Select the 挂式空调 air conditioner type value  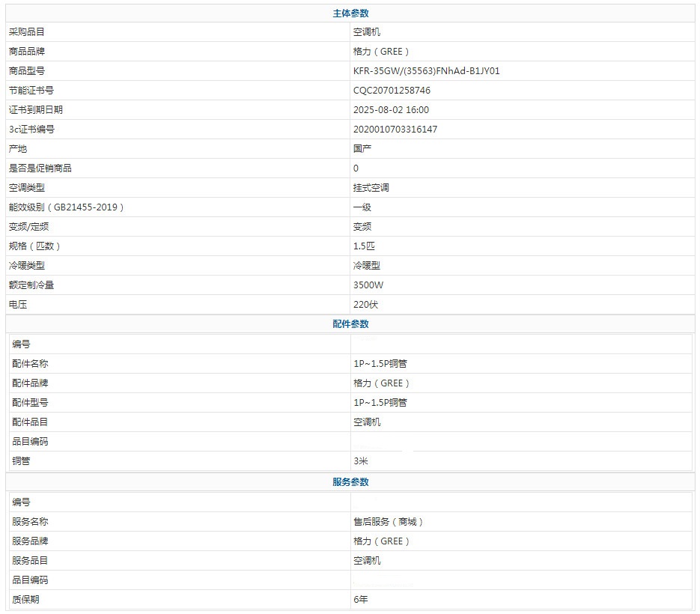[x=371, y=188]
